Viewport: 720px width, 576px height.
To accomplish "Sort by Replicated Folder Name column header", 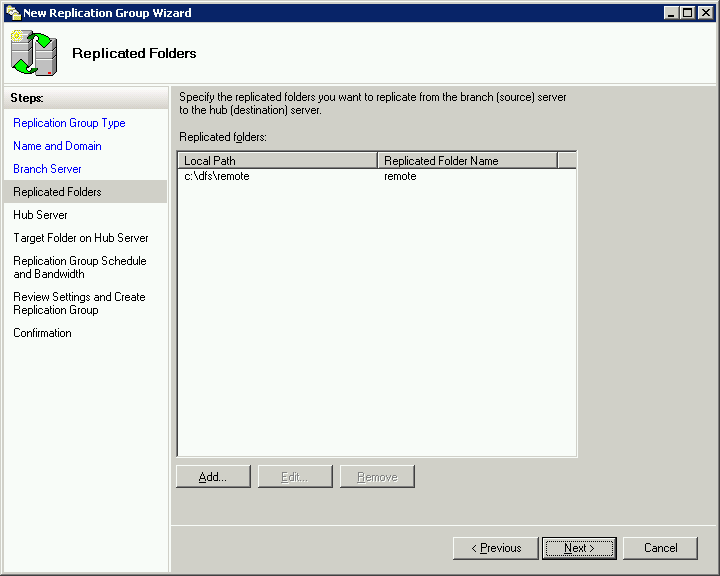I will pyautogui.click(x=466, y=160).
